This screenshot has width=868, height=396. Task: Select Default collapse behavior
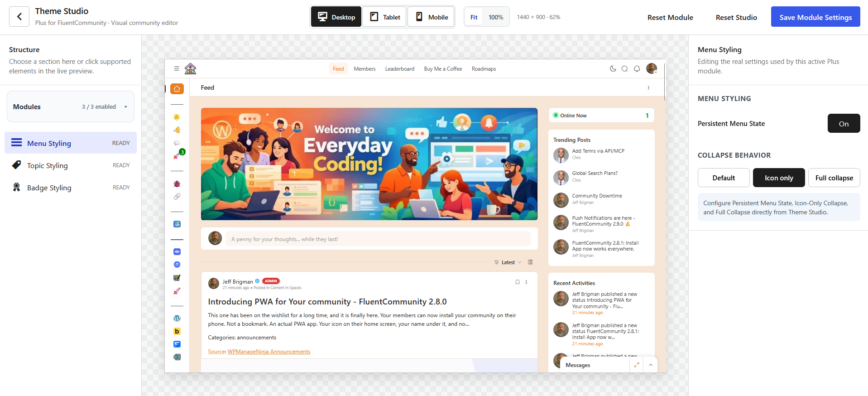click(x=724, y=178)
